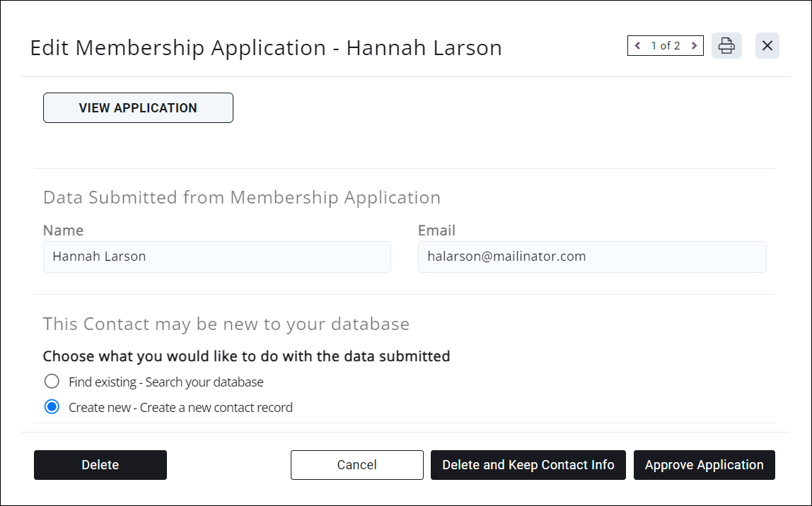Select Create new contact record option
The image size is (812, 506).
click(x=51, y=407)
